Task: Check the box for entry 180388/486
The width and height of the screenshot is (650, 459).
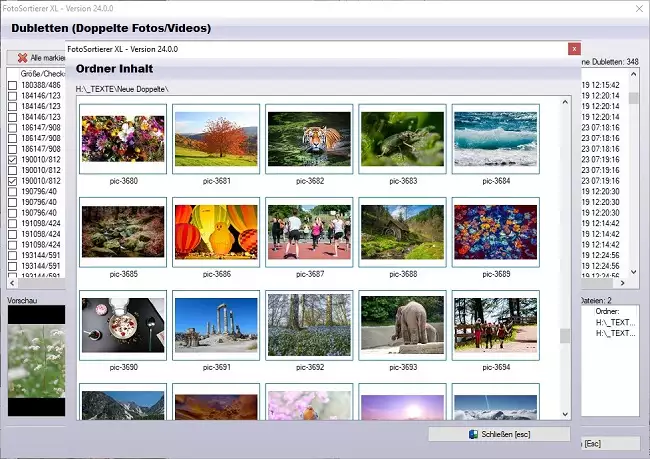Action: 12,85
